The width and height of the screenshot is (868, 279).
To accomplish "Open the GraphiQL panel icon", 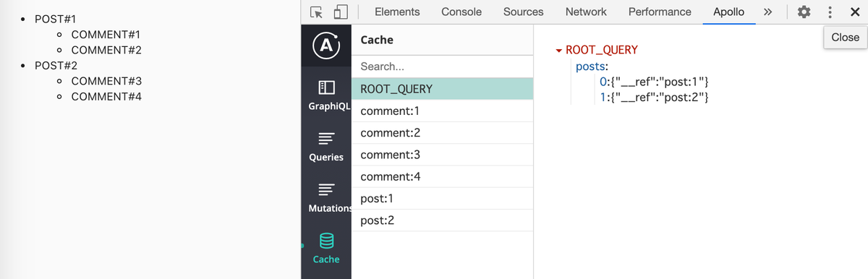I will click(x=326, y=88).
